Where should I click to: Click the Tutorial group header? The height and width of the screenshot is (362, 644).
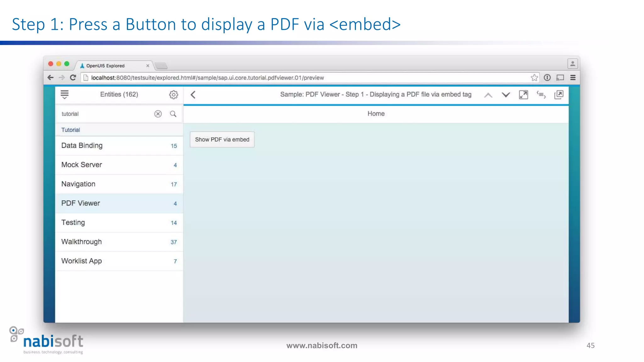coord(119,130)
